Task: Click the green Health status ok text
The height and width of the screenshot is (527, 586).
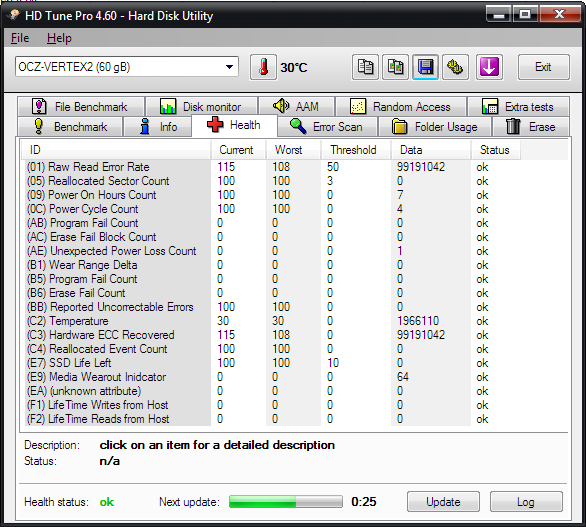Action: 107,502
